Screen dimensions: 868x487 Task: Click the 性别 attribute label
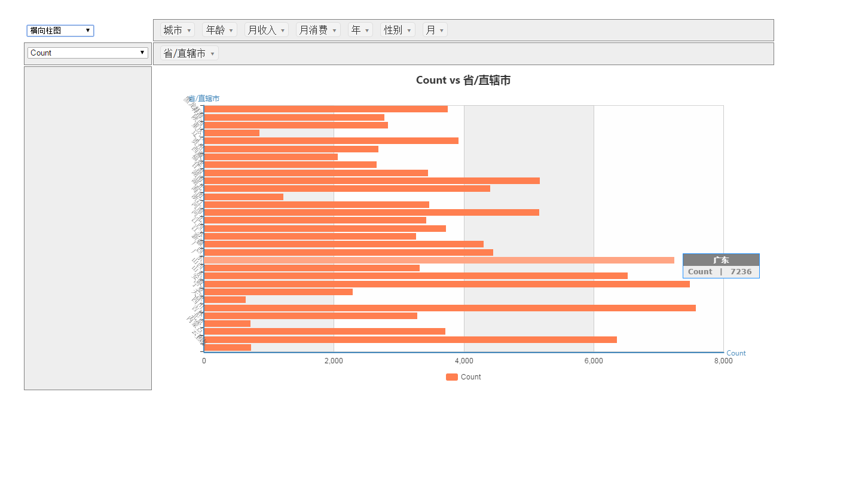(393, 30)
